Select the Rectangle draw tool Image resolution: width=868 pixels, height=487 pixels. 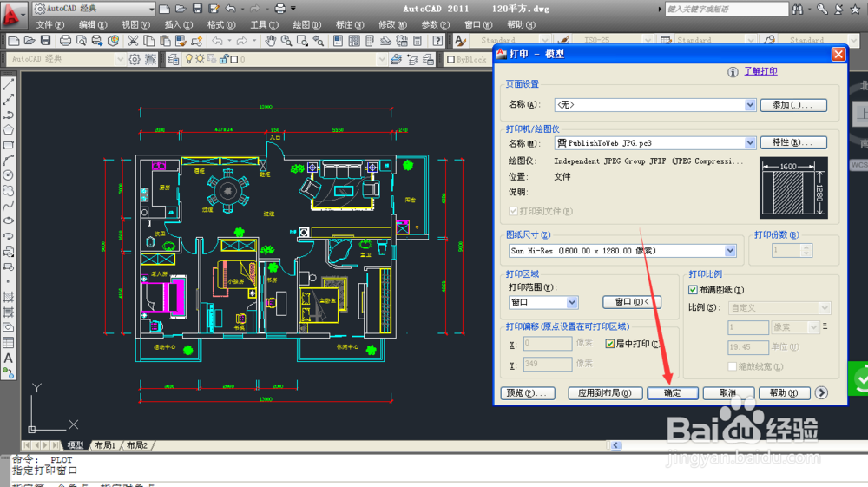click(9, 145)
